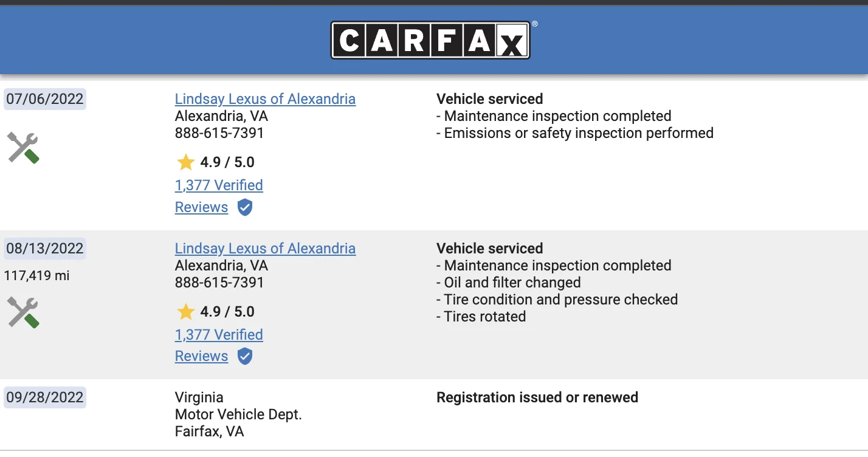Click the 117,419 mi mileage reading

(36, 276)
